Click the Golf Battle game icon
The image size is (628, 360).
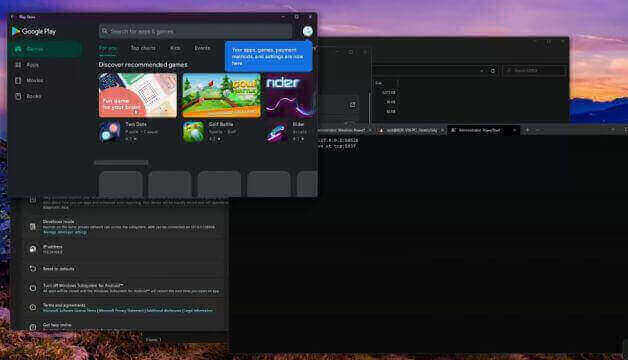193,132
